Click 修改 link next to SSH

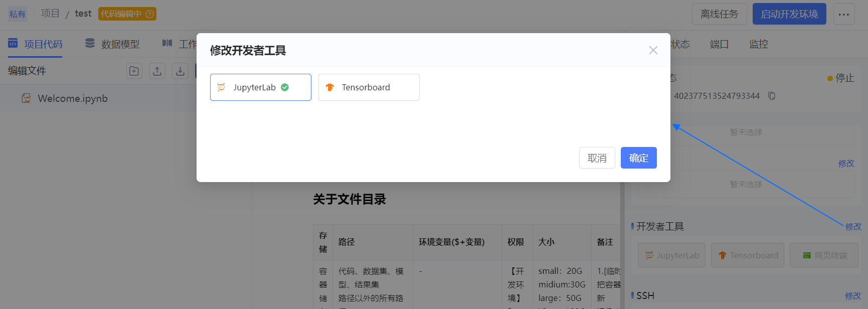852,296
